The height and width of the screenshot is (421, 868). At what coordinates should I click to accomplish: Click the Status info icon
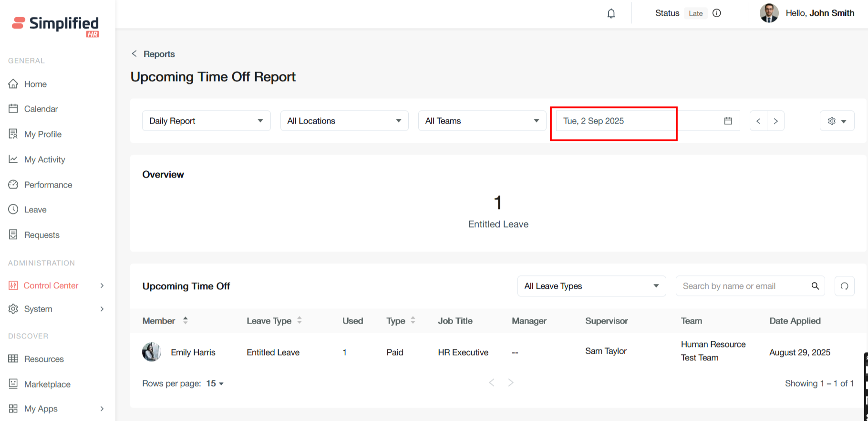click(716, 13)
